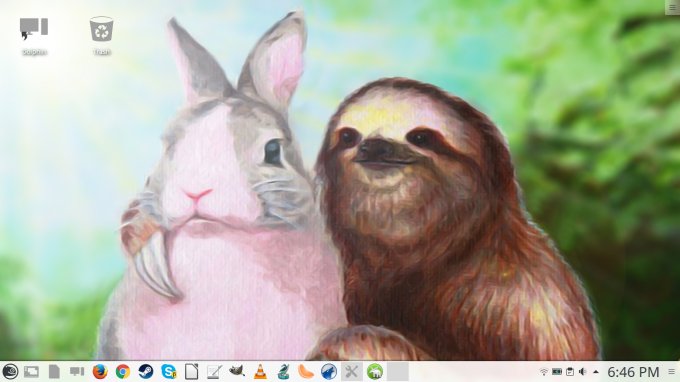
Task: Open the Wi-Fi network tray icon
Action: tap(544, 372)
